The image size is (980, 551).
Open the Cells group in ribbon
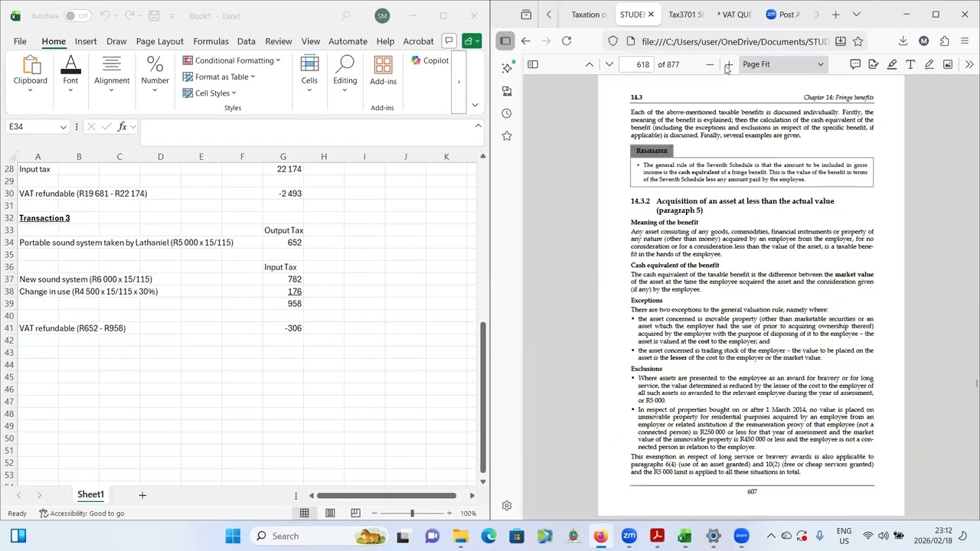309,73
